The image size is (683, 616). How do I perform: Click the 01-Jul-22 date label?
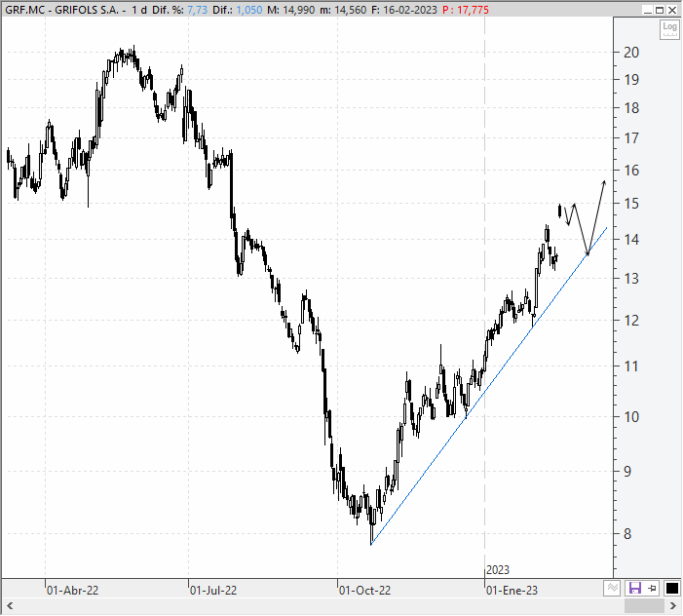213,591
